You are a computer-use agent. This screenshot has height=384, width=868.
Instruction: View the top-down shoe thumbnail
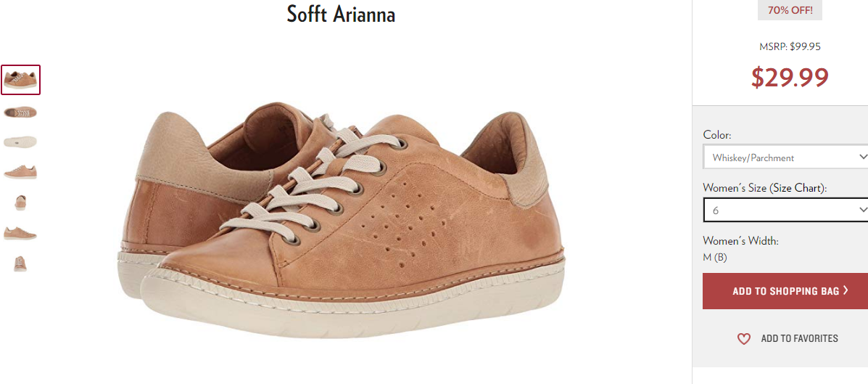[20, 112]
